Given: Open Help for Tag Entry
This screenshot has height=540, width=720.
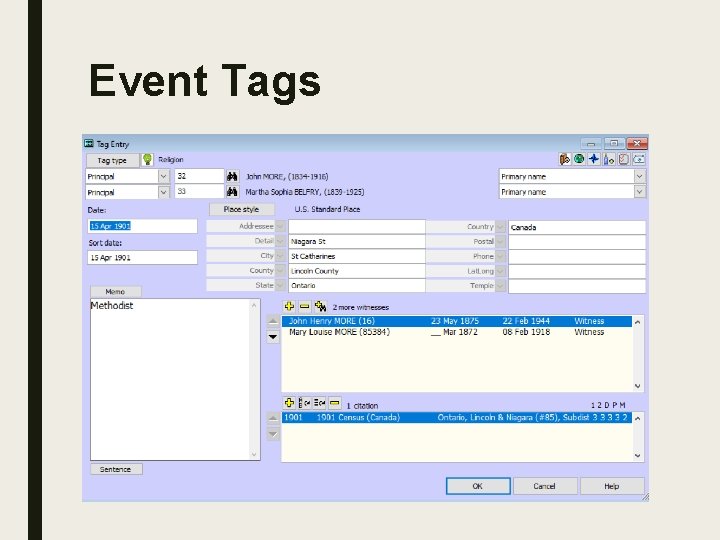Looking at the screenshot, I should (x=612, y=486).
